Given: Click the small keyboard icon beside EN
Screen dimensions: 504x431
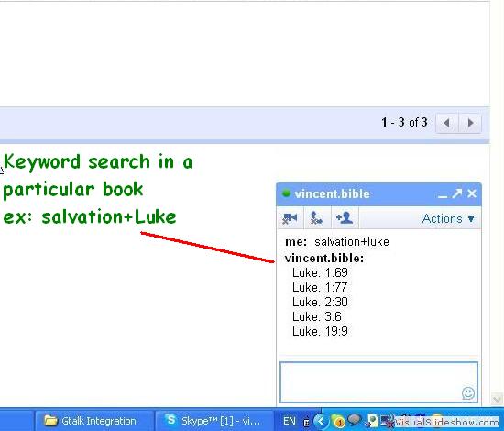Looking at the screenshot, I should click(x=306, y=423).
